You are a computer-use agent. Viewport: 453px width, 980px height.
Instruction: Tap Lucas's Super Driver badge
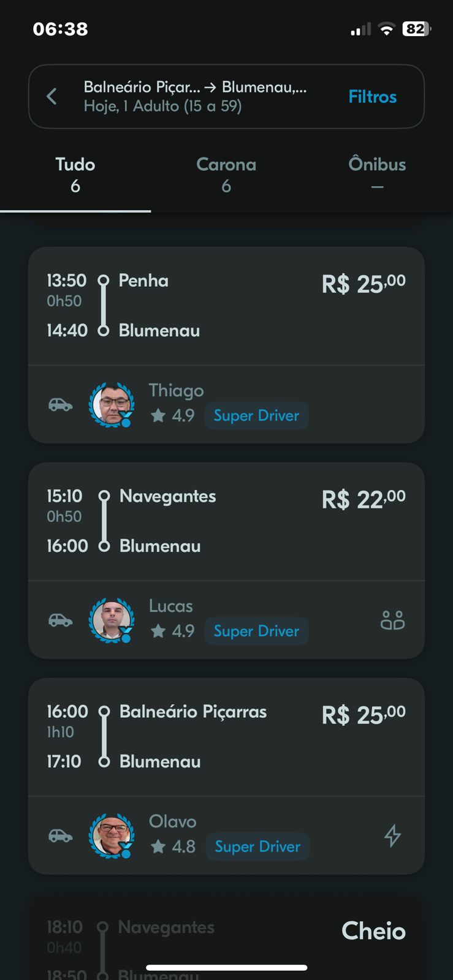point(256,631)
